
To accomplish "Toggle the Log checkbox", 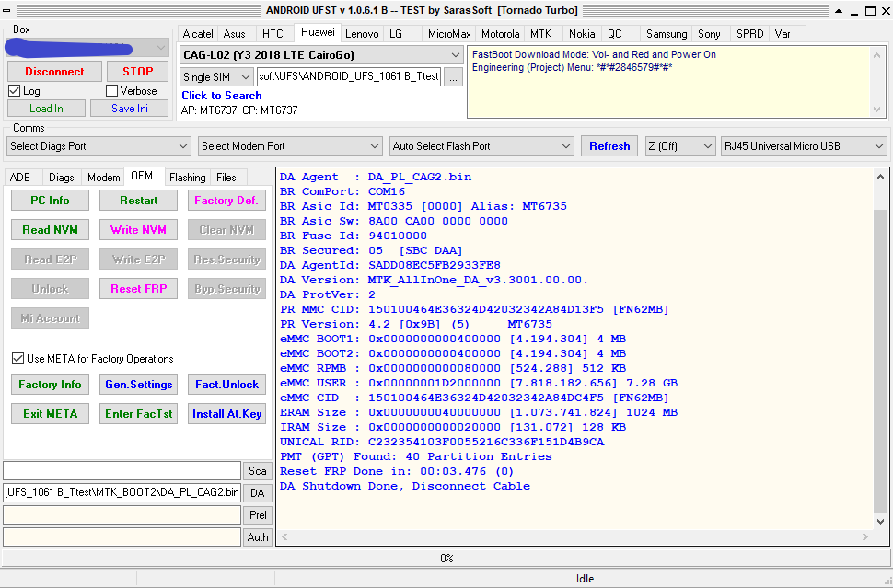I will point(14,91).
